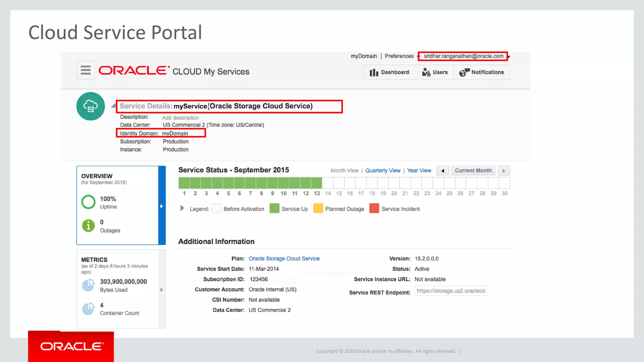Click the Oracle logo in header

134,70
